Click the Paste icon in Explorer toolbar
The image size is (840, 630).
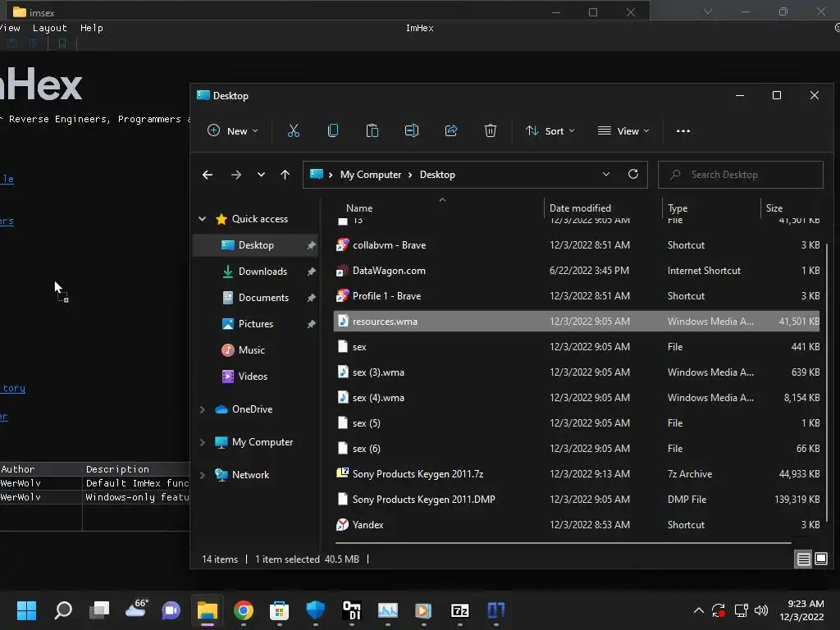pyautogui.click(x=372, y=130)
